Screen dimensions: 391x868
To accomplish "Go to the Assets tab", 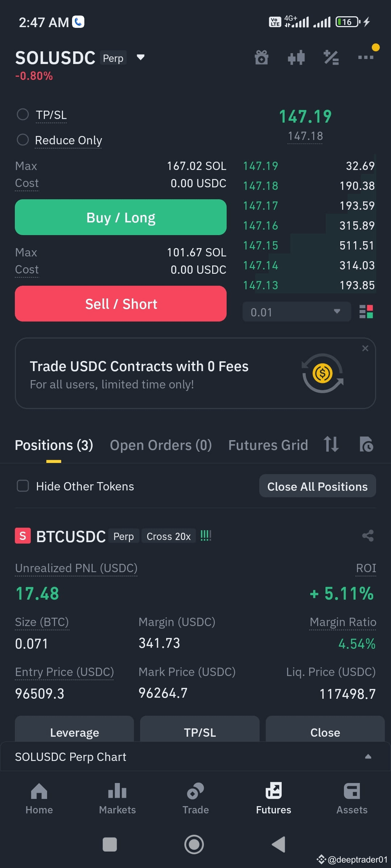I will [x=352, y=799].
